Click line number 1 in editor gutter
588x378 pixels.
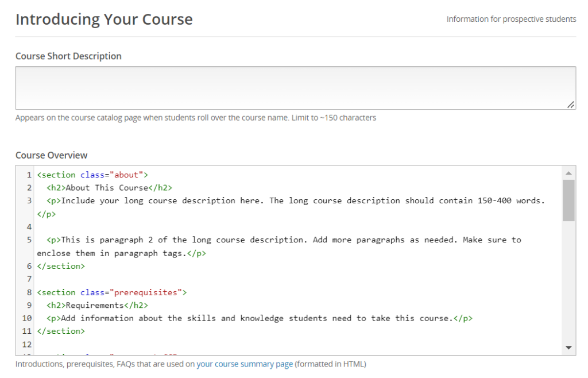point(29,175)
